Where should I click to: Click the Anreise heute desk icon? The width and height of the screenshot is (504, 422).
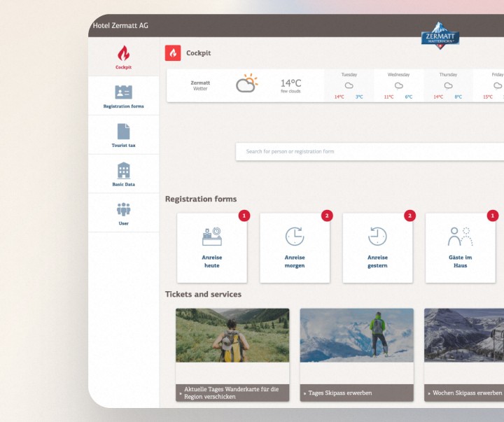click(x=212, y=237)
